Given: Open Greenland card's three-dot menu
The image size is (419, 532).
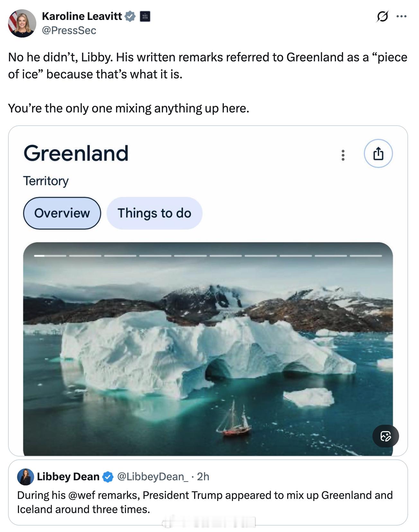Looking at the screenshot, I should click(343, 155).
